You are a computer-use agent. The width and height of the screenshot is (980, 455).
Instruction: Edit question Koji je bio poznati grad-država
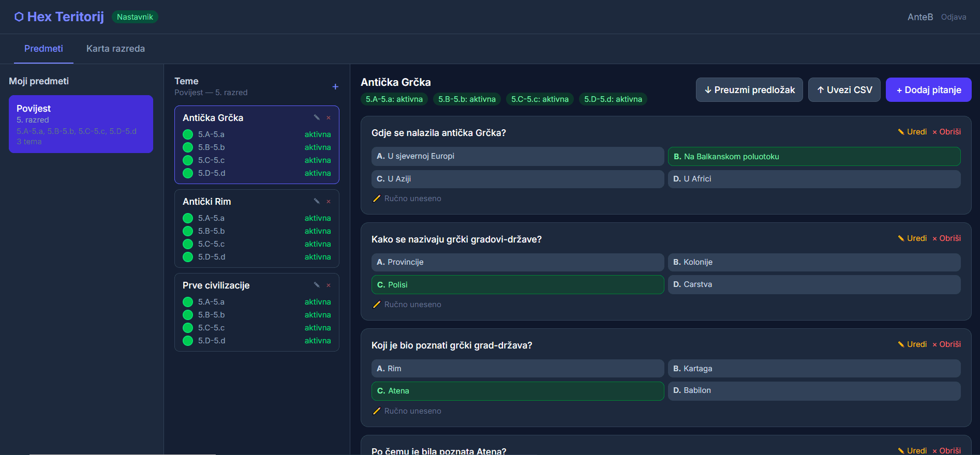pyautogui.click(x=912, y=344)
